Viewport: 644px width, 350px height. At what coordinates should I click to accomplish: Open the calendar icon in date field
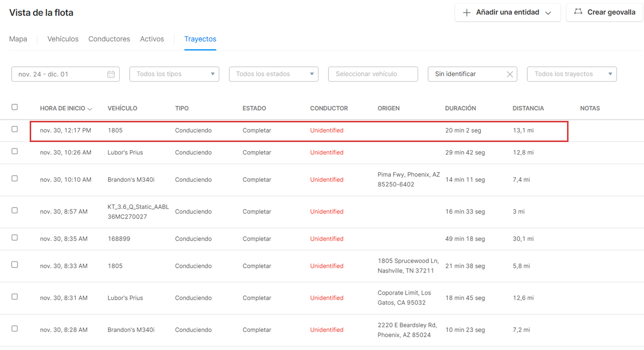pyautogui.click(x=111, y=74)
